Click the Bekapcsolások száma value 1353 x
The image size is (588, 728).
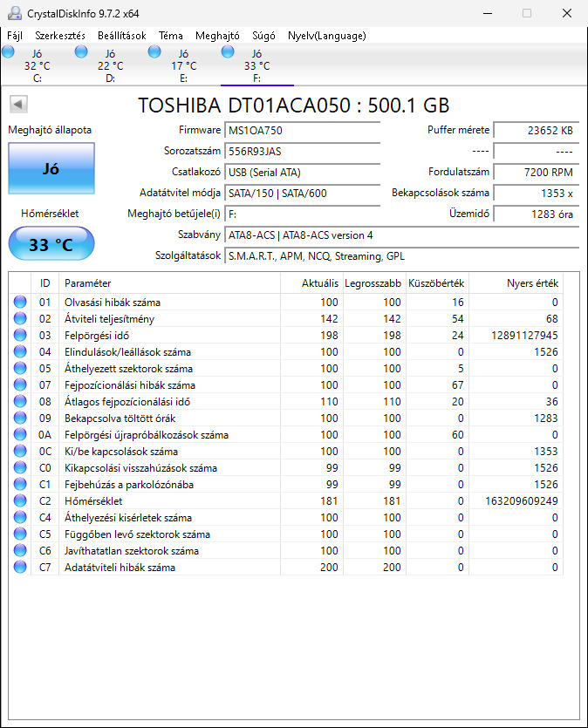536,194
